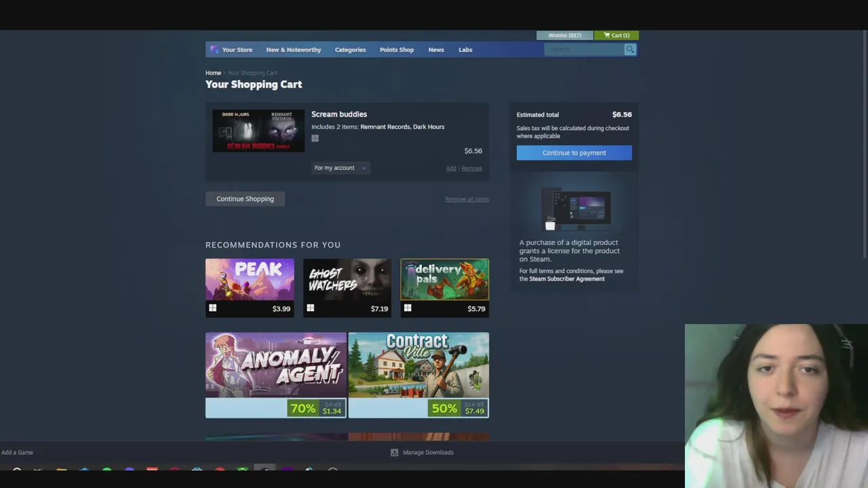Click the Windows platform icon on PEAK card
Viewport: 868px width, 488px height.
point(212,308)
